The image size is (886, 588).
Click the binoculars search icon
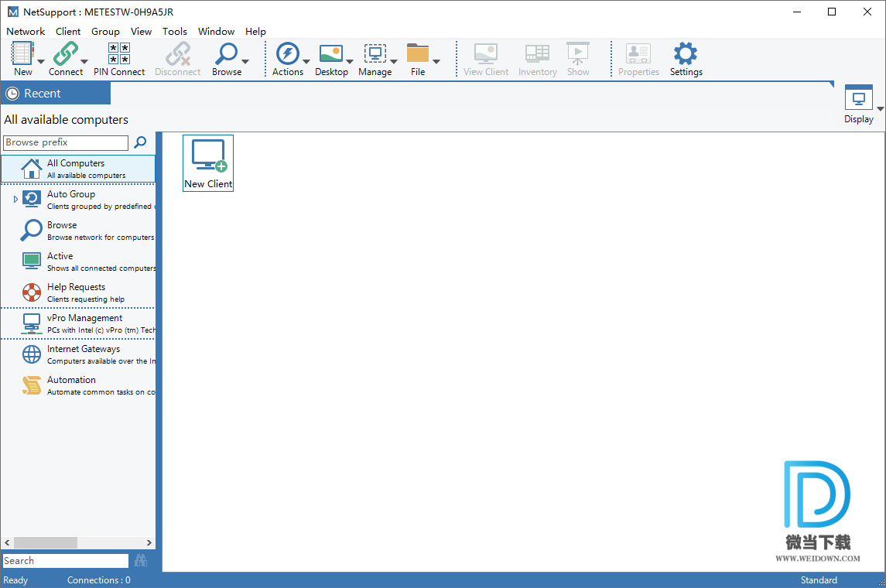(x=141, y=560)
